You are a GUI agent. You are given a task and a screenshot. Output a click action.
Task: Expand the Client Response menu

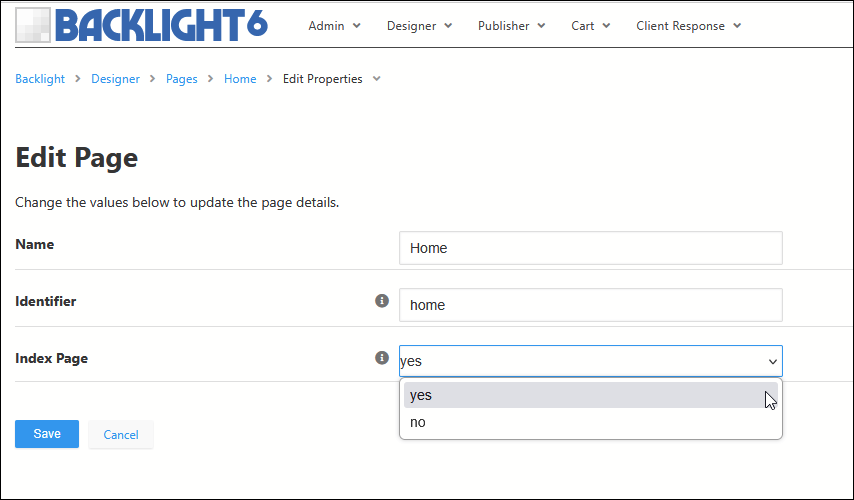(688, 26)
